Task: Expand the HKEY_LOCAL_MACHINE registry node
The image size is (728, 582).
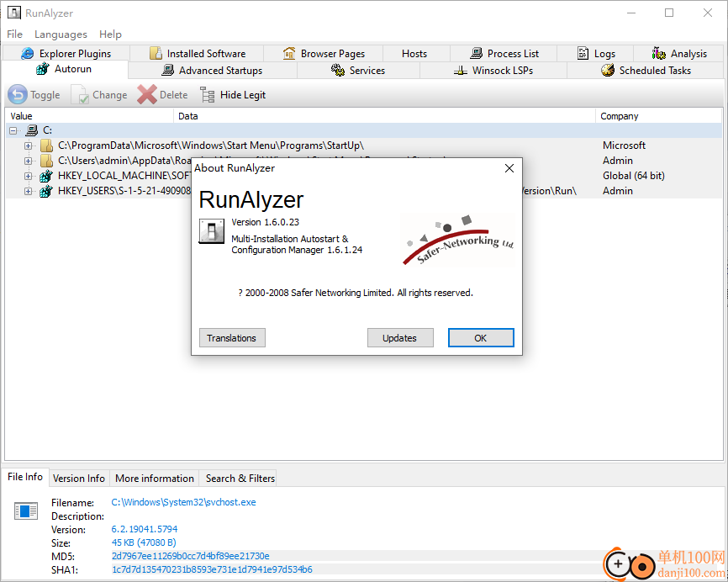Action: click(x=29, y=176)
